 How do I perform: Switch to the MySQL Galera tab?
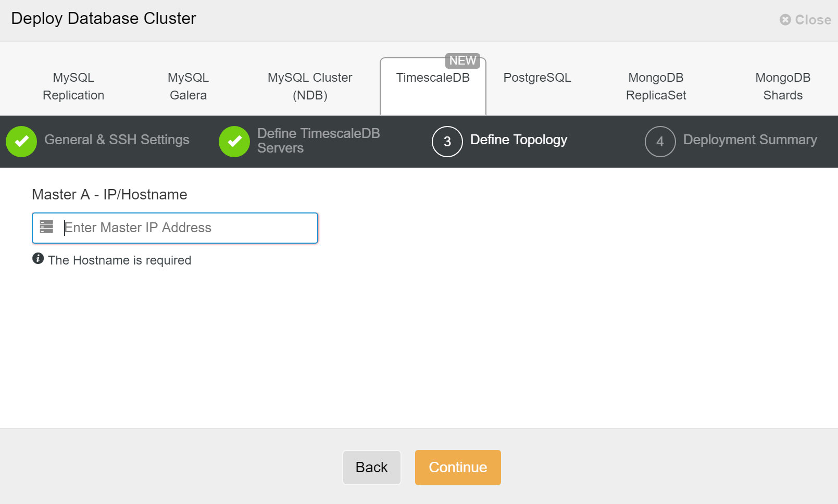pos(188,86)
